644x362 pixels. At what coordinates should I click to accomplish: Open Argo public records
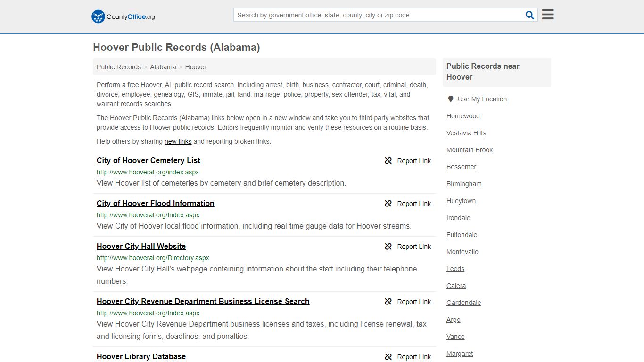tap(453, 320)
